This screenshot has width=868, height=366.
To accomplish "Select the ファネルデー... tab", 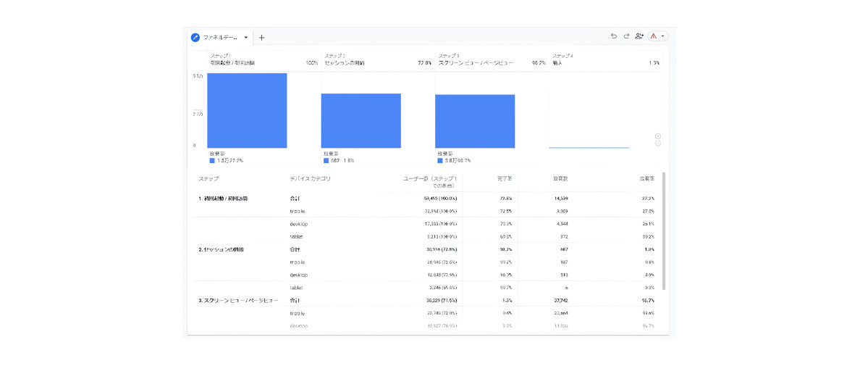I will 220,38.
